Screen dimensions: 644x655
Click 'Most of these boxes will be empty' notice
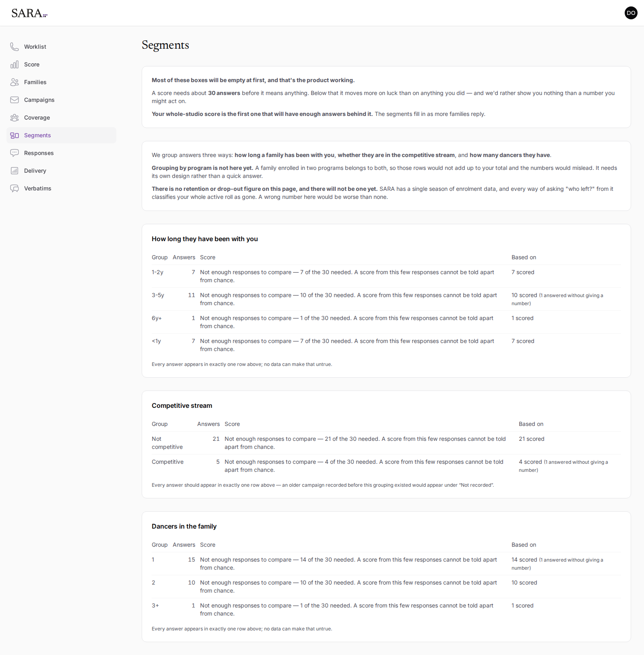tap(253, 81)
